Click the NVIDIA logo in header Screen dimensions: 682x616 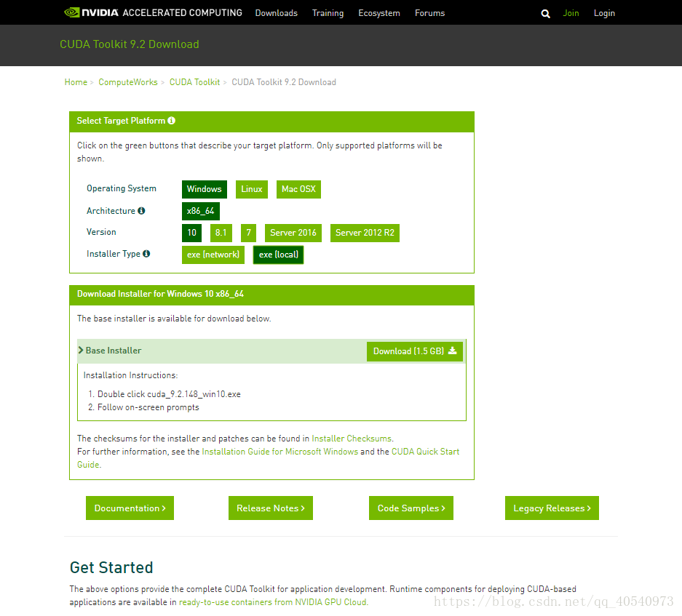tap(91, 12)
